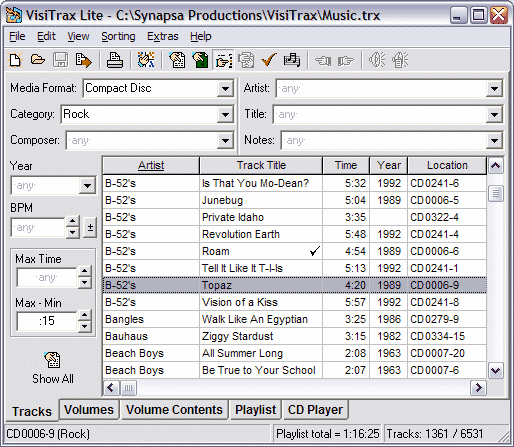The width and height of the screenshot is (514, 447).
Task: Open the Help menu
Action: pyautogui.click(x=201, y=36)
